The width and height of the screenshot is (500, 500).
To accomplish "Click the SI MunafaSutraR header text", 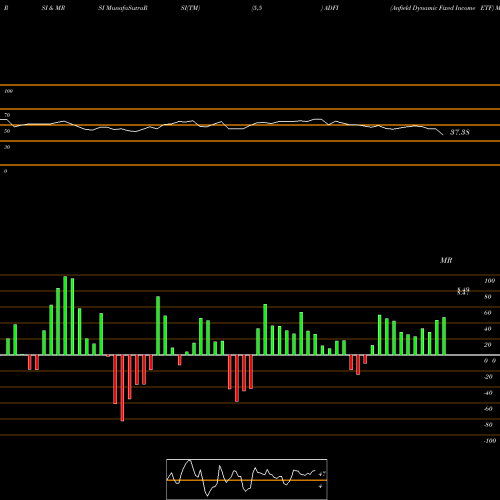I will 123,8.
